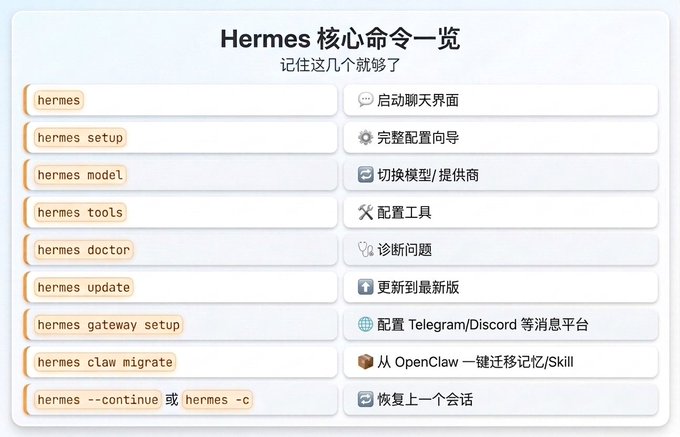The image size is (680, 437).
Task: Select the 'hermes tools' code chip
Action: tap(80, 213)
